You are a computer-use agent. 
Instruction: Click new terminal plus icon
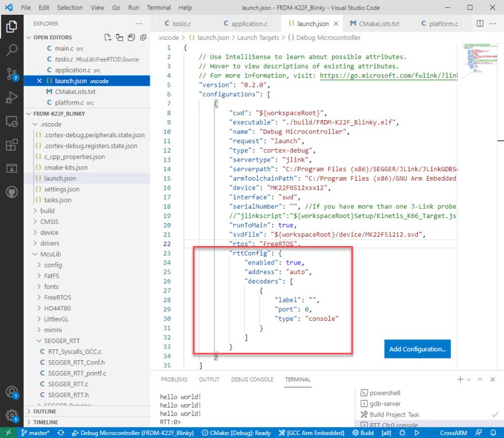click(x=459, y=379)
